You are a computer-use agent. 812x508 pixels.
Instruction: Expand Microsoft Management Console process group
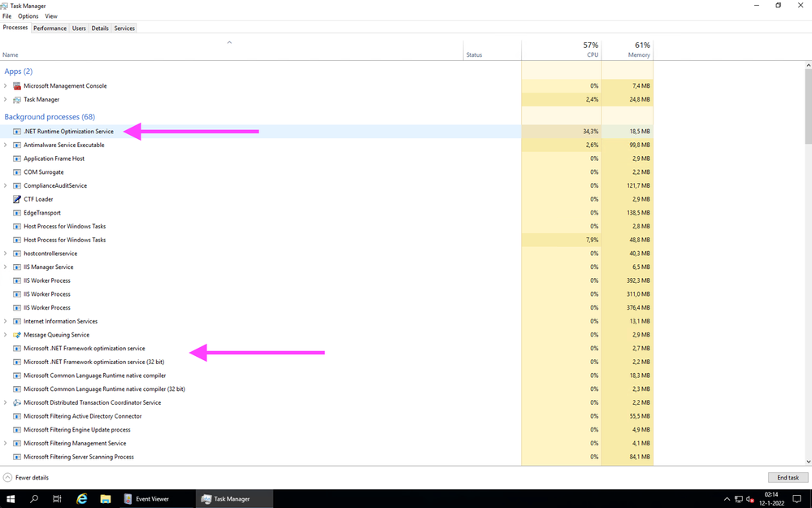pyautogui.click(x=5, y=86)
